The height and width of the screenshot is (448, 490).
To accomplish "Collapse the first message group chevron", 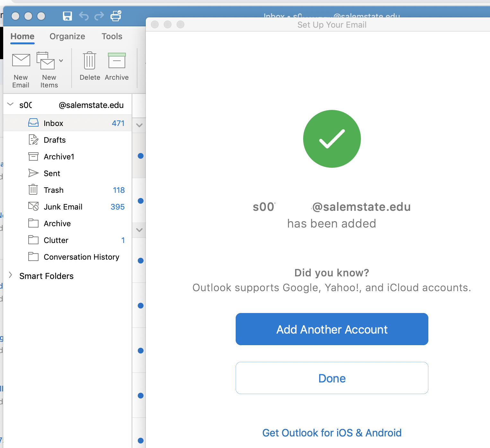I will click(139, 125).
